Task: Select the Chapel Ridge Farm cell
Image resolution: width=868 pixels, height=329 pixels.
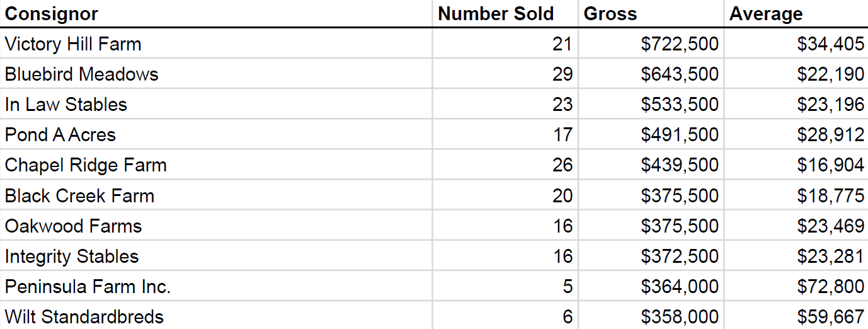Action: [216, 164]
